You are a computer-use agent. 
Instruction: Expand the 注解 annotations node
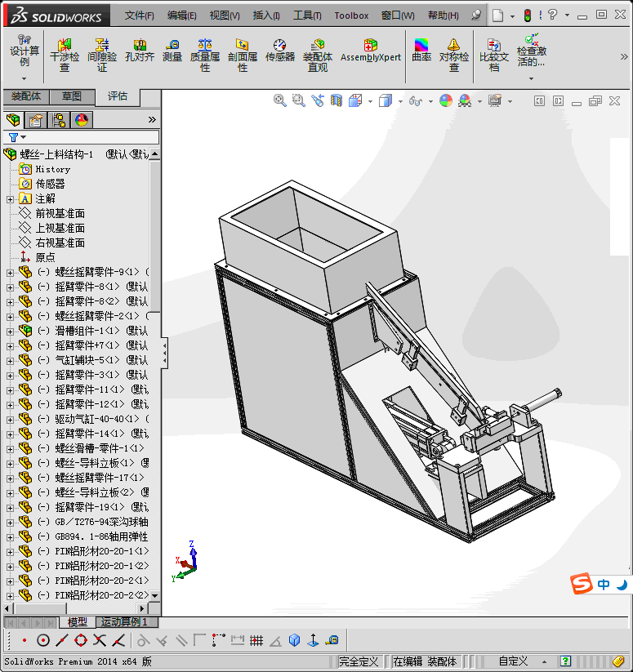[x=11, y=199]
